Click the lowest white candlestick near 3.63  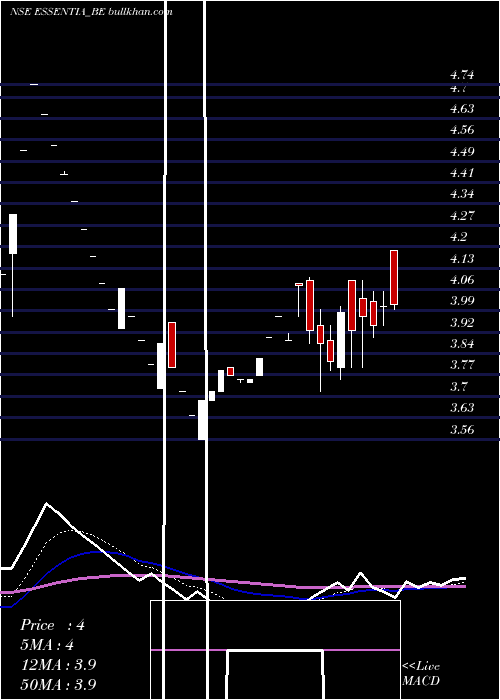pyautogui.click(x=202, y=420)
